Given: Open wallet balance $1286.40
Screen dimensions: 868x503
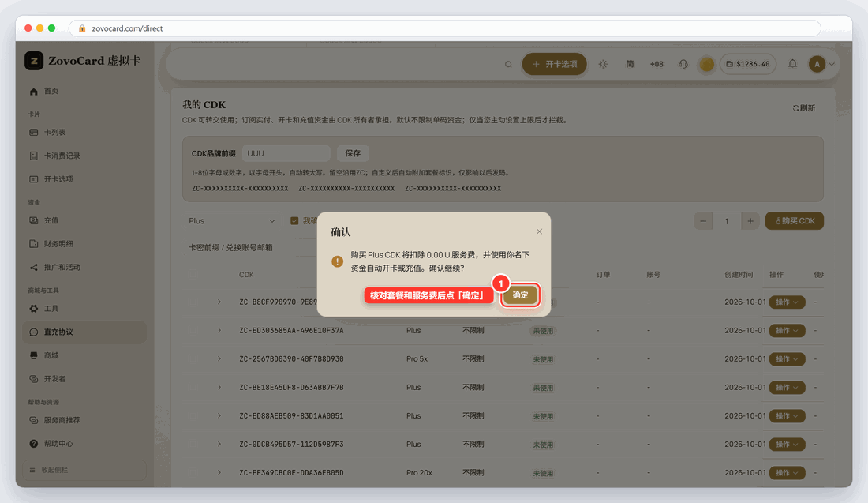Looking at the screenshot, I should click(x=748, y=64).
